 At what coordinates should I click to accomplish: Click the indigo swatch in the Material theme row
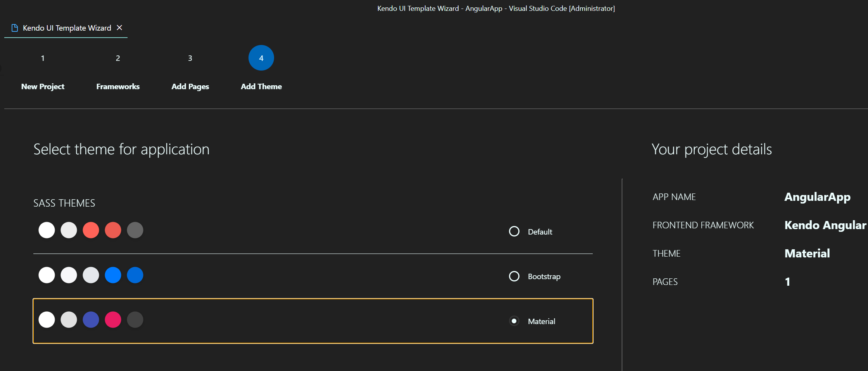pos(91,319)
